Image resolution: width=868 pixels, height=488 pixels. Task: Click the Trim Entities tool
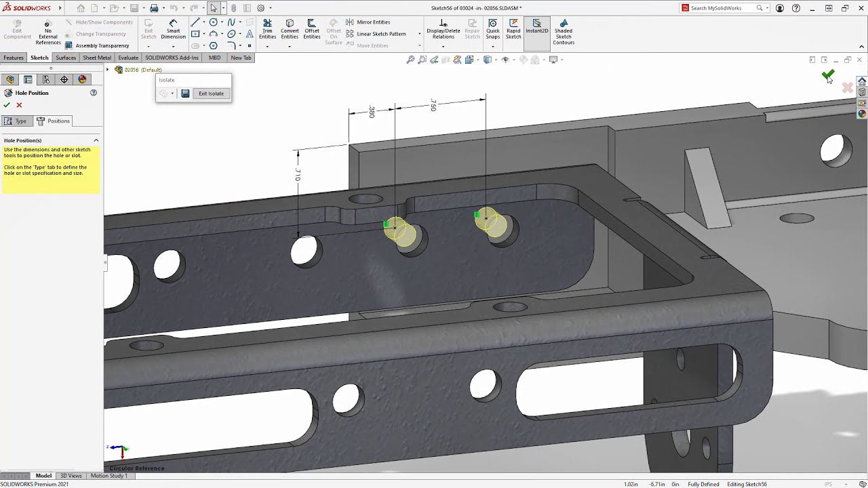[267, 29]
